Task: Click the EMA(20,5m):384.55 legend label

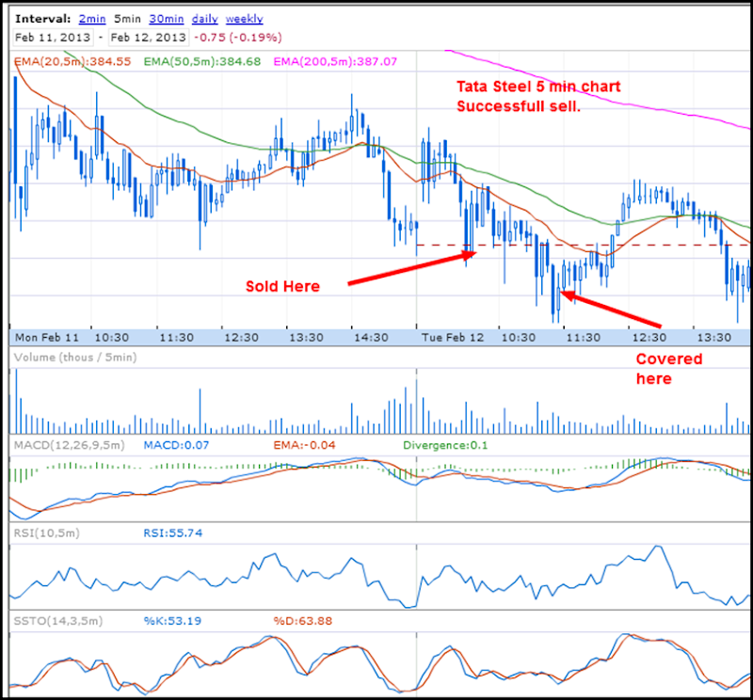Action: pyautogui.click(x=72, y=61)
